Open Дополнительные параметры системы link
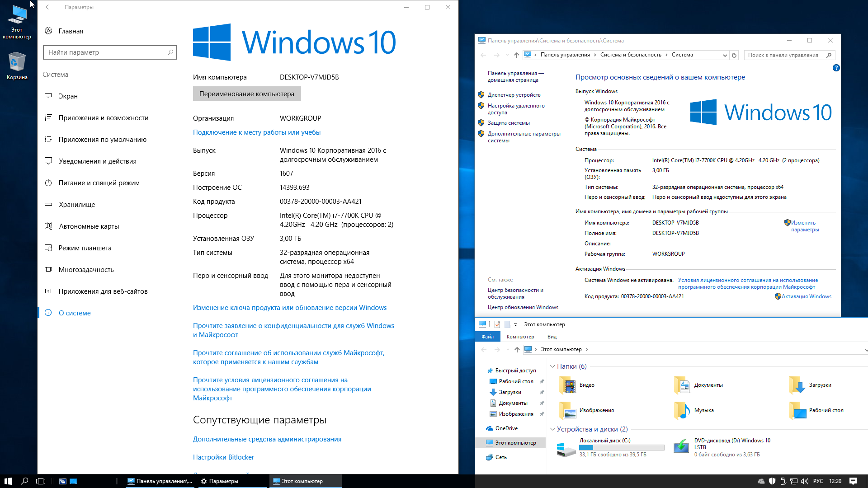 524,137
